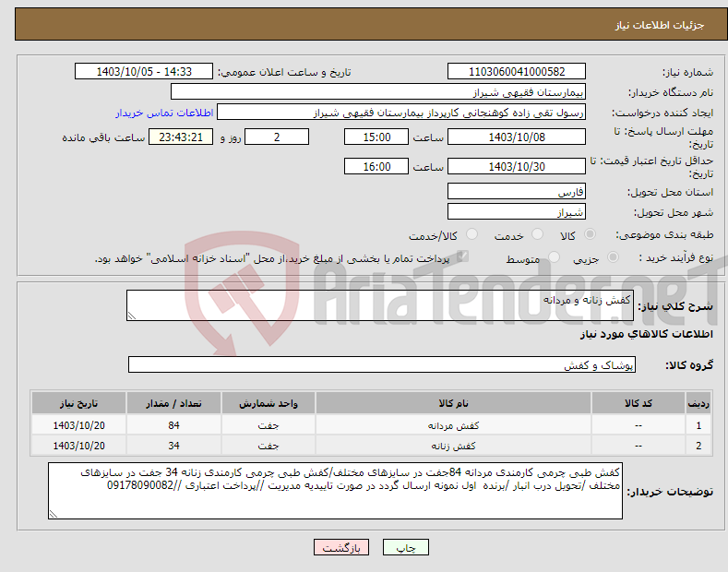Click the جزئیات اطلاعات نیاز page title
This screenshot has width=728, height=572.
tap(660, 25)
